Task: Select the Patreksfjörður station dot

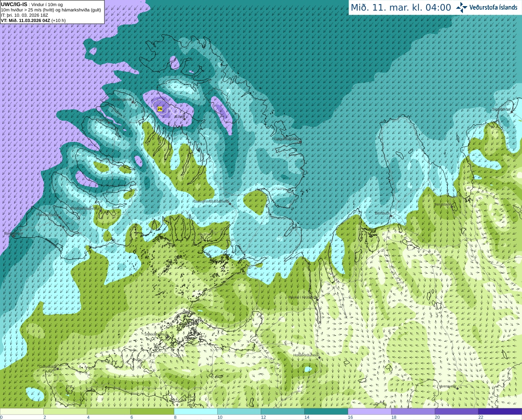Action: click(x=60, y=218)
